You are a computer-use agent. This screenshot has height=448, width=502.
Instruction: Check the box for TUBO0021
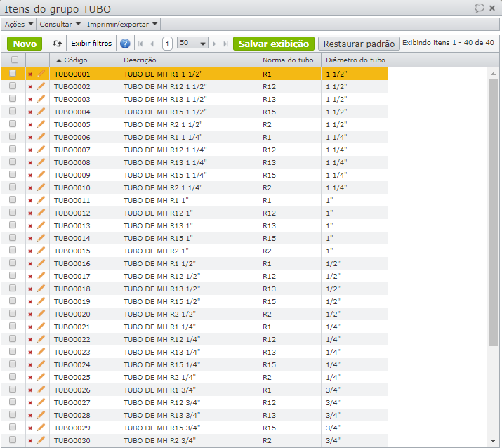point(13,326)
